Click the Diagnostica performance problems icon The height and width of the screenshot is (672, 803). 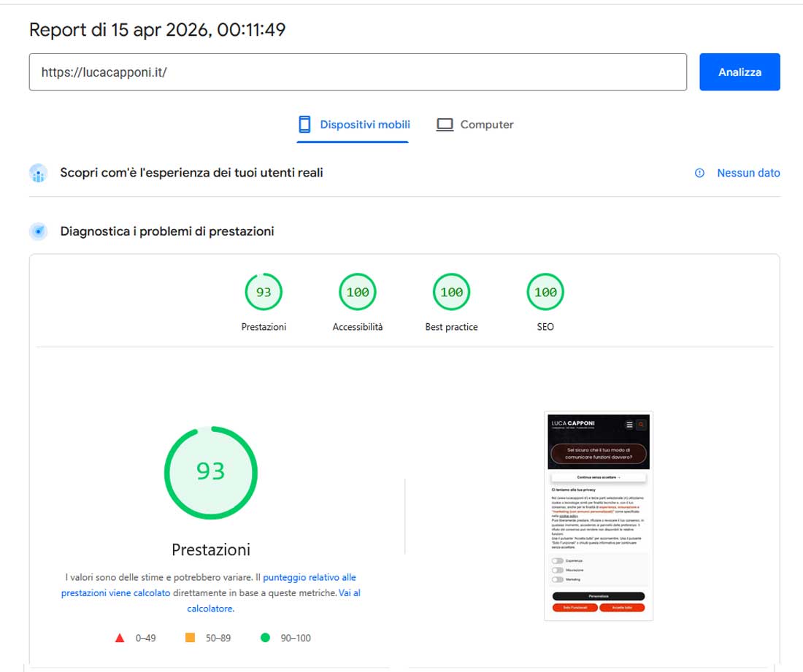(x=39, y=231)
